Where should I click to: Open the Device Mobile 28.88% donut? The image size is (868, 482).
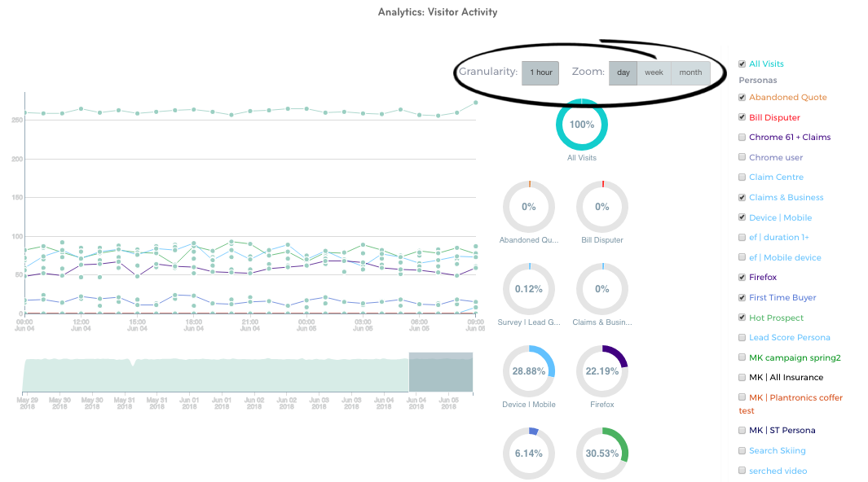[529, 370]
